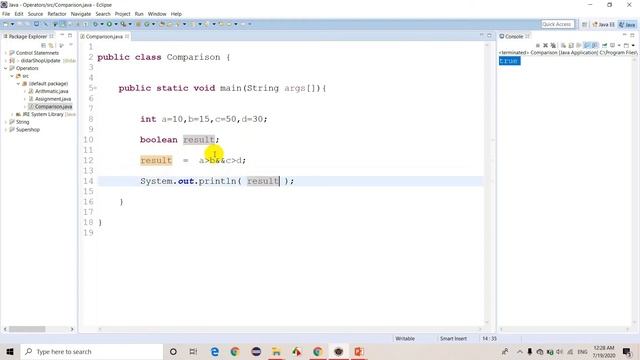Select the Console tab
This screenshot has width=640, height=360.
[x=513, y=36]
